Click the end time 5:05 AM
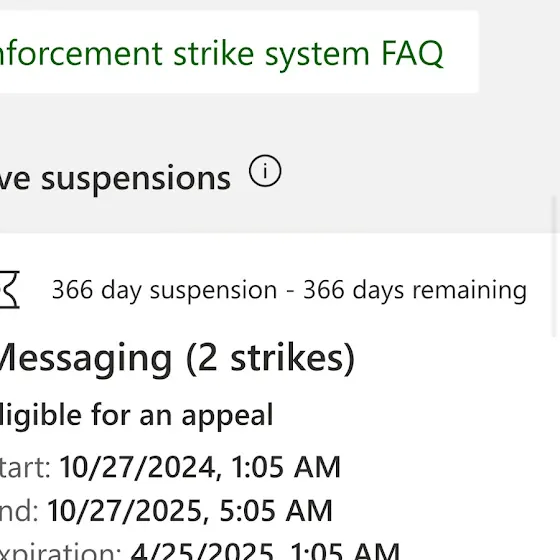 coord(276,511)
